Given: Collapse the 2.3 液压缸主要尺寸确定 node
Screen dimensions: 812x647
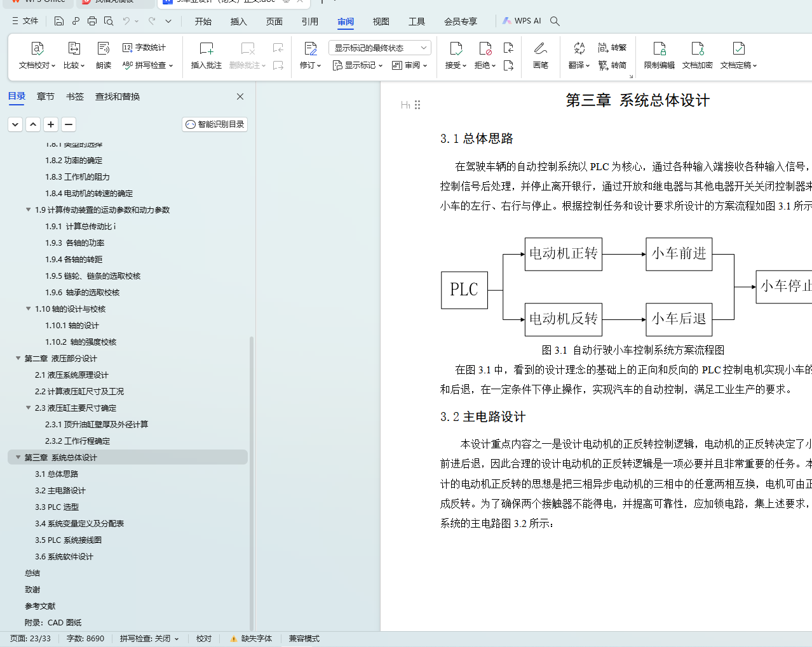Looking at the screenshot, I should pos(29,408).
